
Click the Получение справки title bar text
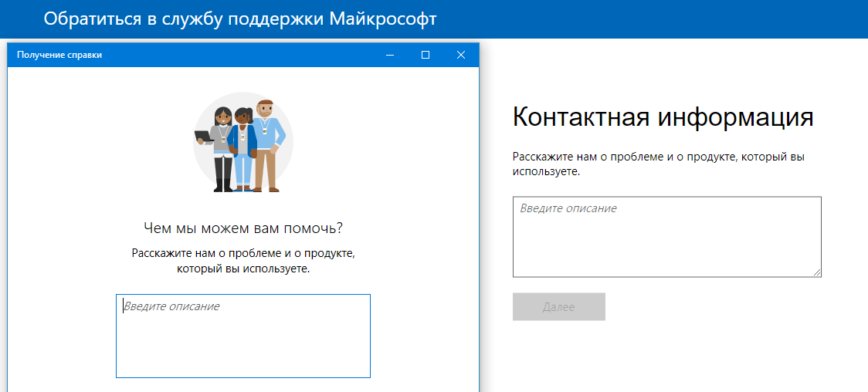[59, 55]
